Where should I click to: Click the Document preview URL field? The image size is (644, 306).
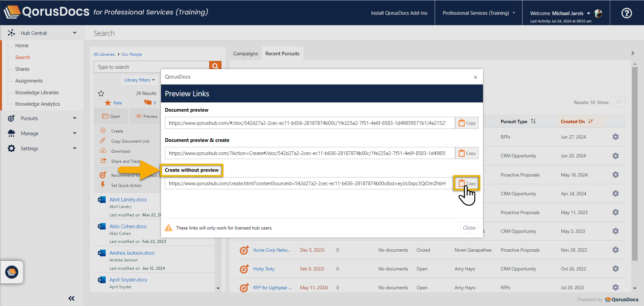click(x=310, y=123)
